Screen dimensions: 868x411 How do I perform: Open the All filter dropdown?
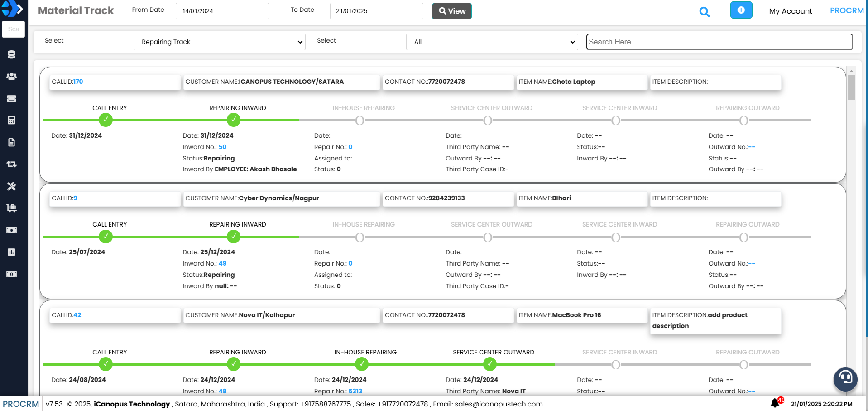tap(492, 42)
